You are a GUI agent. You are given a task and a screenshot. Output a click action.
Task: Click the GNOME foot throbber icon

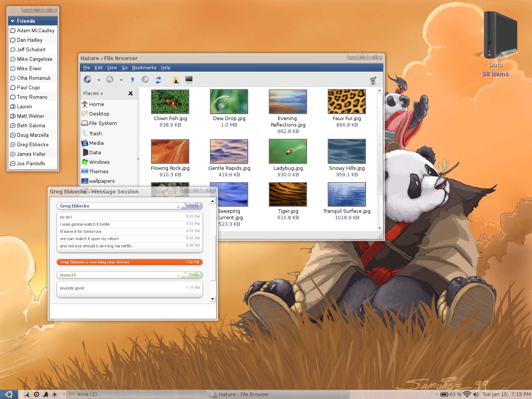pyautogui.click(x=373, y=80)
